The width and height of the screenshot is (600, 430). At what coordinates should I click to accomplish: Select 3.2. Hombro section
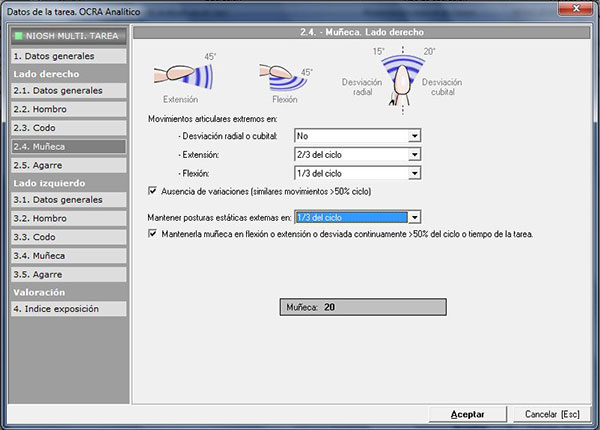tap(68, 218)
